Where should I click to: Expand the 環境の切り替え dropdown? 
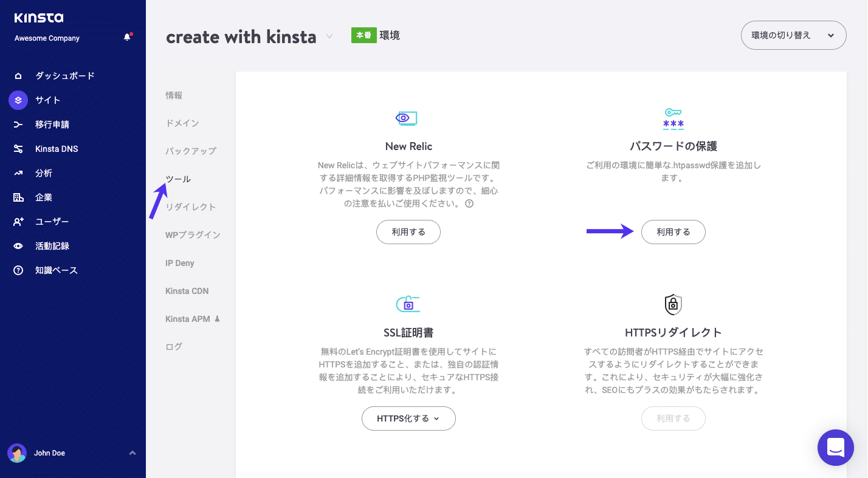(793, 35)
